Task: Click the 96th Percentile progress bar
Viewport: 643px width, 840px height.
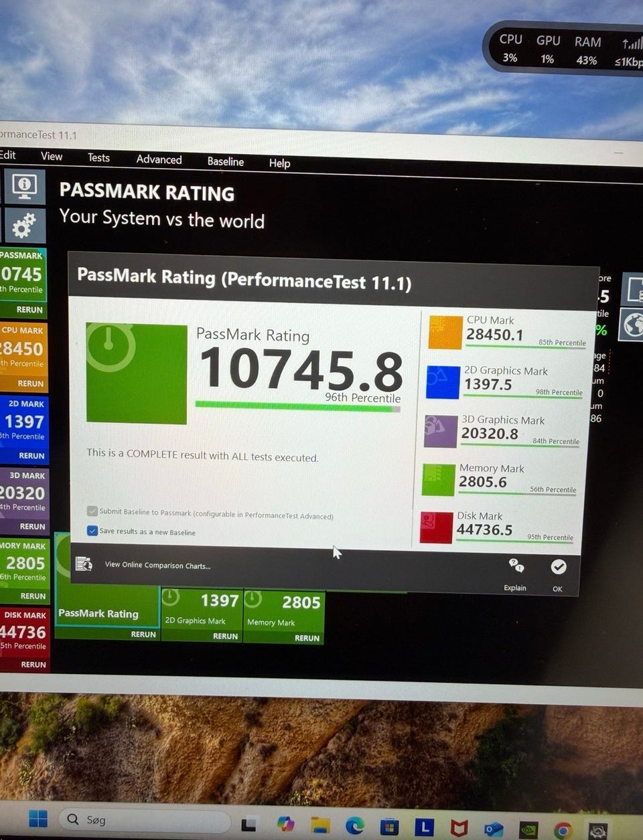Action: (x=297, y=406)
